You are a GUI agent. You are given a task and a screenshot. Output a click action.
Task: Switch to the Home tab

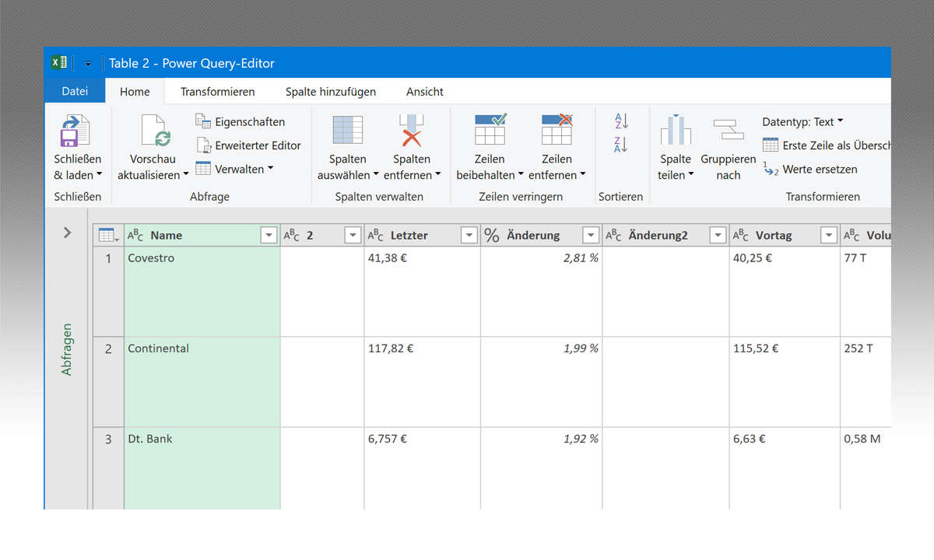tap(135, 91)
